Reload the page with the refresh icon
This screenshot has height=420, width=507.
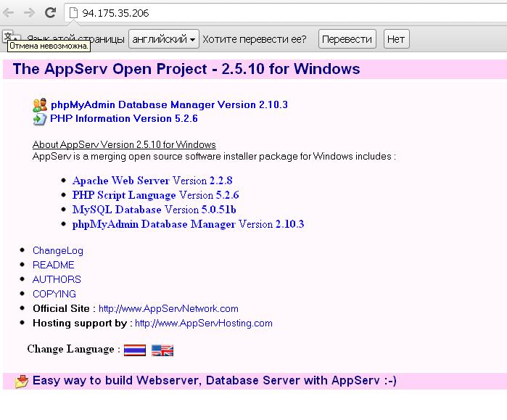coord(50,12)
